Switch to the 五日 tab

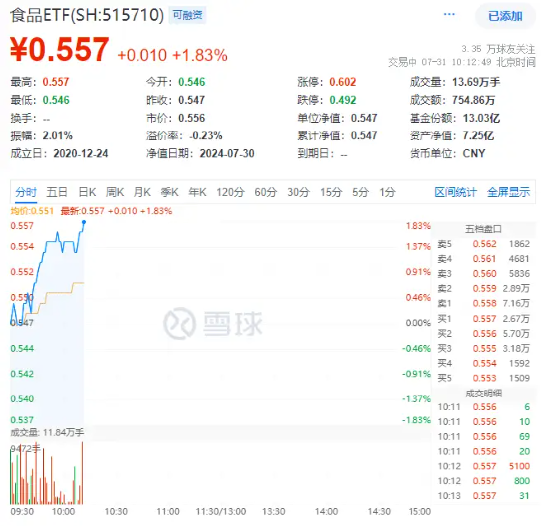[x=57, y=192]
